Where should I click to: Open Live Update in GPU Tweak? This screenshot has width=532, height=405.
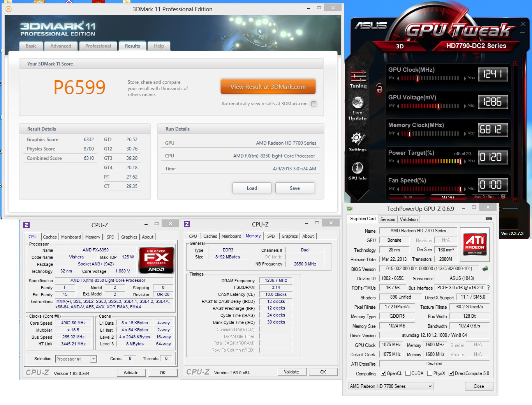click(358, 109)
